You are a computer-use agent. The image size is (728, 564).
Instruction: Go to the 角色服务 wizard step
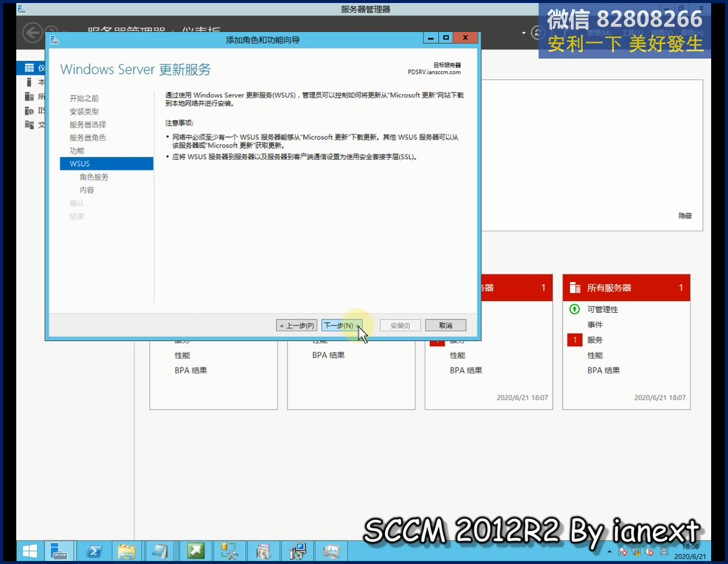tap(94, 177)
